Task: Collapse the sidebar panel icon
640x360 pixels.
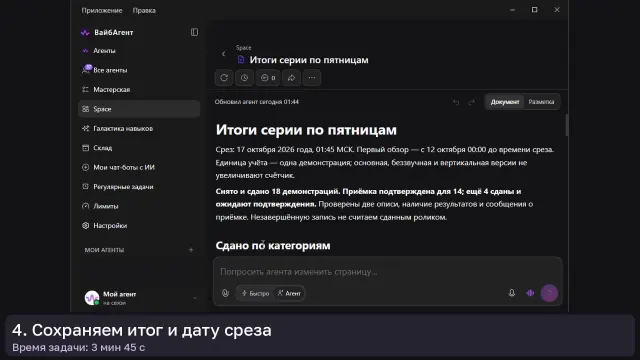Action: pyautogui.click(x=194, y=32)
